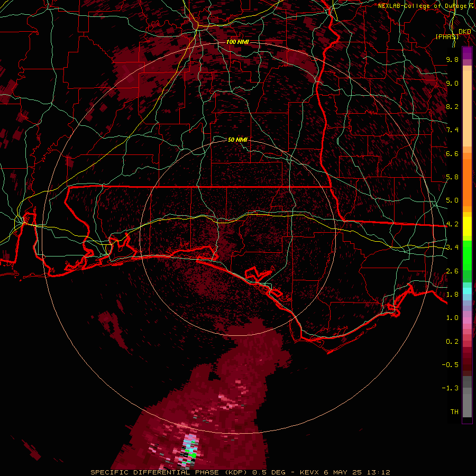Click the 4.2 value on the color scale
Viewport: 476px width, 476px height.
452,224
